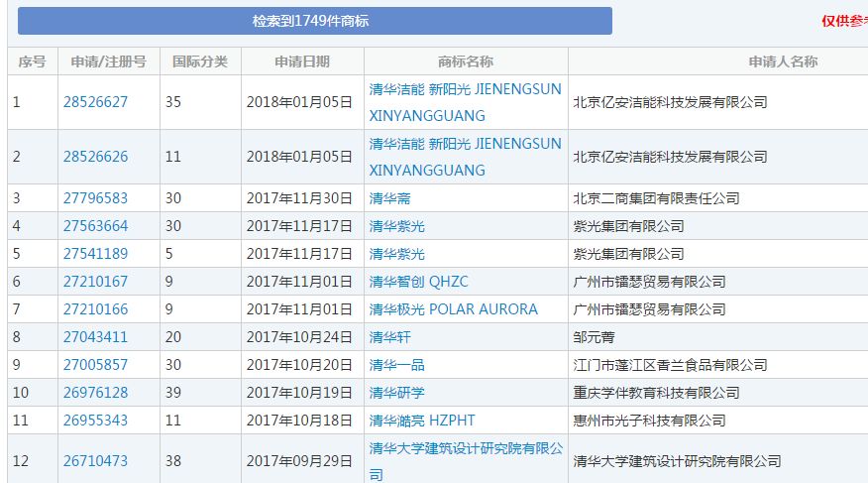868x483 pixels.
Task: Open trademark 清华洁能 新阳光 in row 1
Action: pyautogui.click(x=465, y=102)
